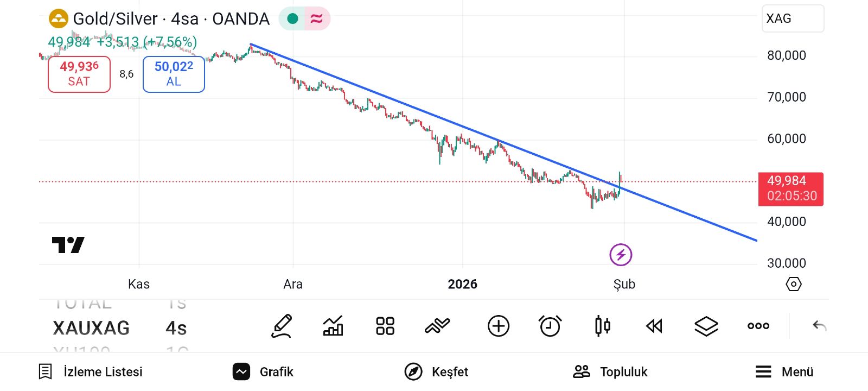Open the layout grid icon
The width and height of the screenshot is (868, 391).
tap(385, 326)
